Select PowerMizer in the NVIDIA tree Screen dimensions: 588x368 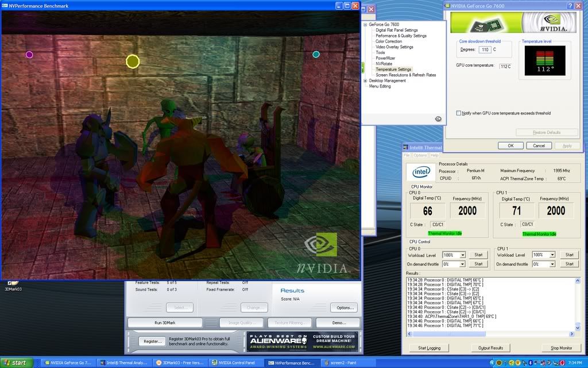coord(385,58)
